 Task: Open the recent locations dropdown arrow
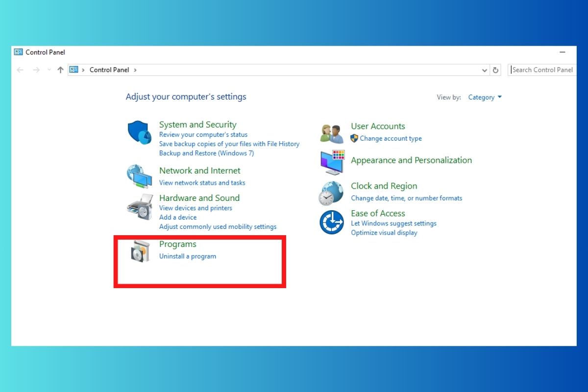[49, 70]
